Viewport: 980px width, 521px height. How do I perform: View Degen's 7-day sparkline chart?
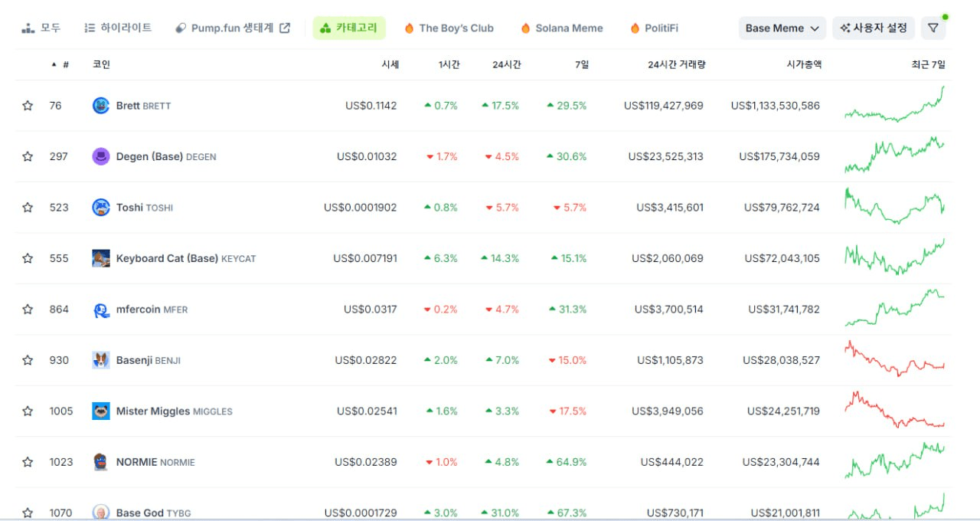point(895,155)
